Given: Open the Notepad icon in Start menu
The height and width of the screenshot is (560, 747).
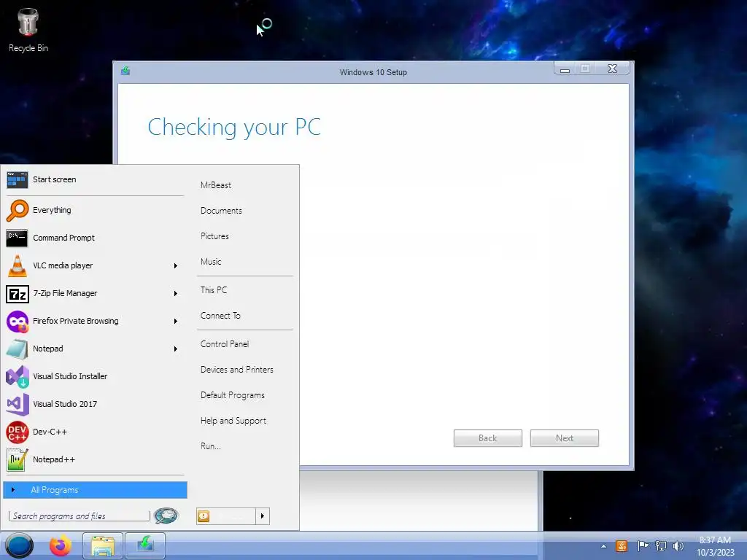Looking at the screenshot, I should (x=18, y=349).
